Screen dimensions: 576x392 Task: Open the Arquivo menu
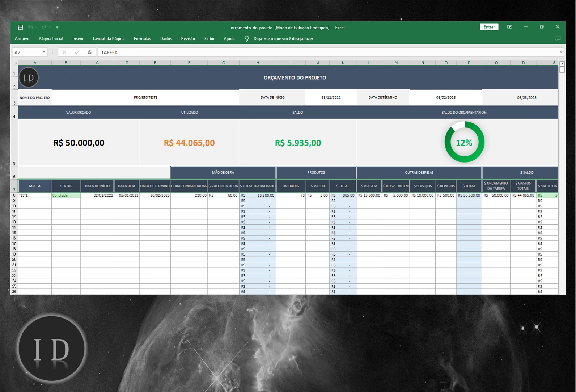(x=22, y=39)
